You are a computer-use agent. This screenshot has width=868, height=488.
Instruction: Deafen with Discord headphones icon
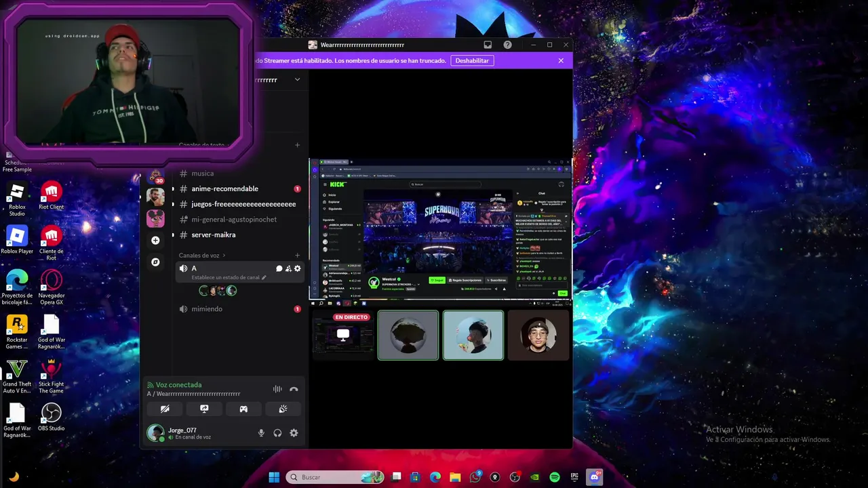[x=277, y=433]
